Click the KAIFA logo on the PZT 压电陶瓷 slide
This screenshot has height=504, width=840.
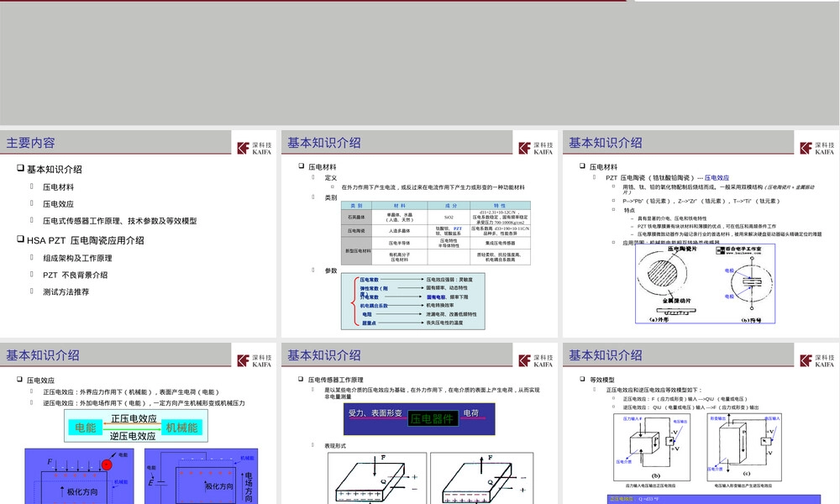(817, 149)
